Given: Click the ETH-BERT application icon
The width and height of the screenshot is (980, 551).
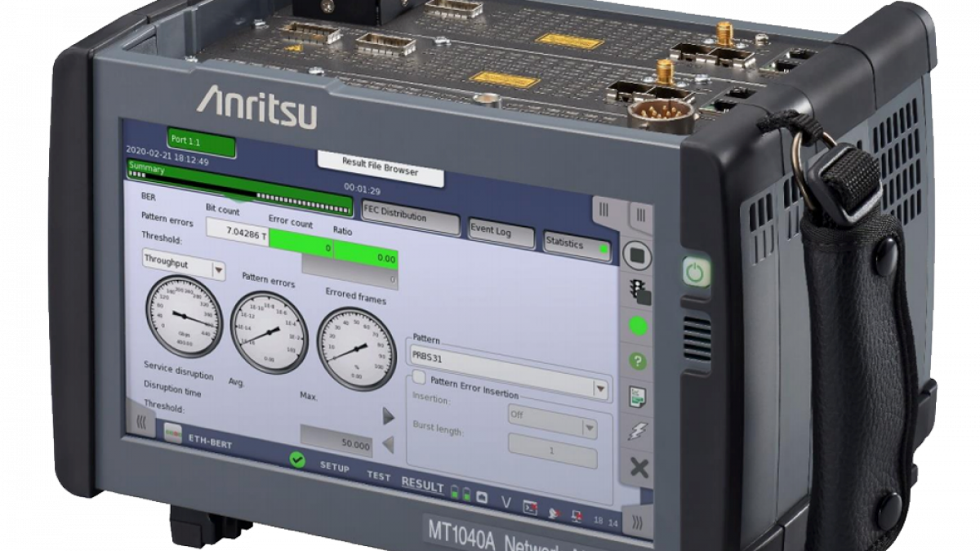Looking at the screenshot, I should coord(171,432).
